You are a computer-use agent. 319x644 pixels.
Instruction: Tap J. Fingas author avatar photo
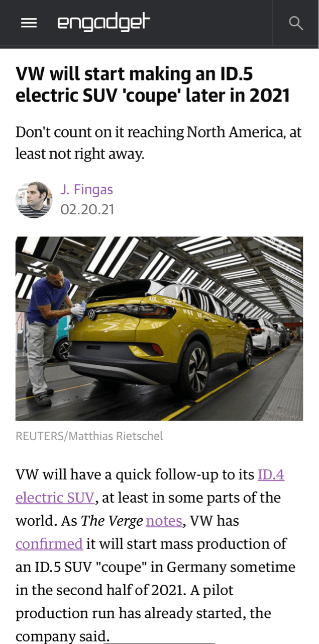(x=34, y=200)
